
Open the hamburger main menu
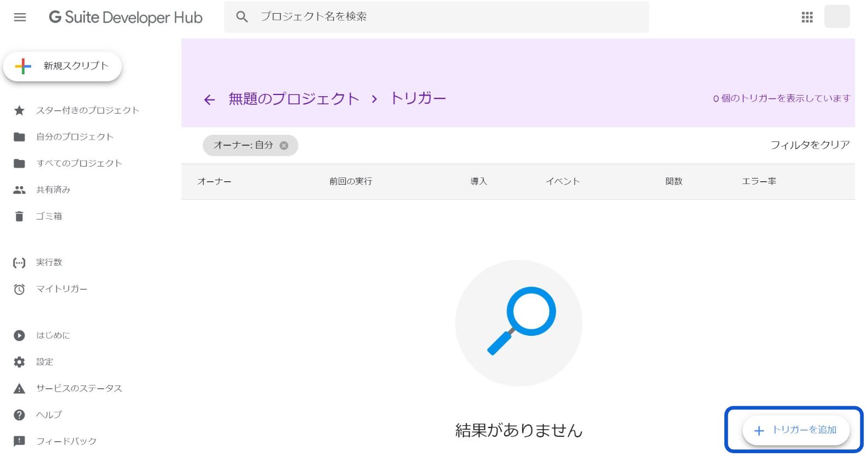(x=20, y=17)
